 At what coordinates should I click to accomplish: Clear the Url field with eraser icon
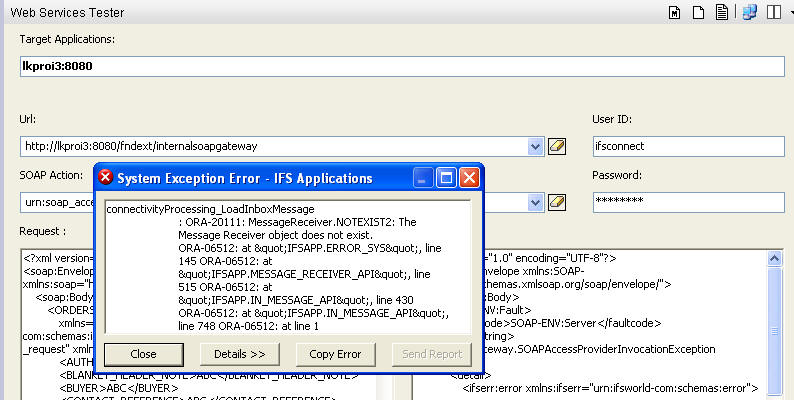(x=557, y=146)
